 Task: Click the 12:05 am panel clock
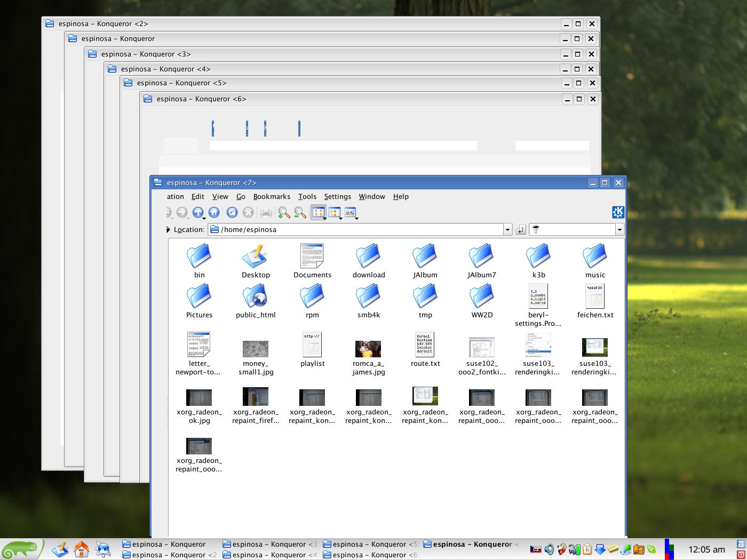(x=706, y=549)
